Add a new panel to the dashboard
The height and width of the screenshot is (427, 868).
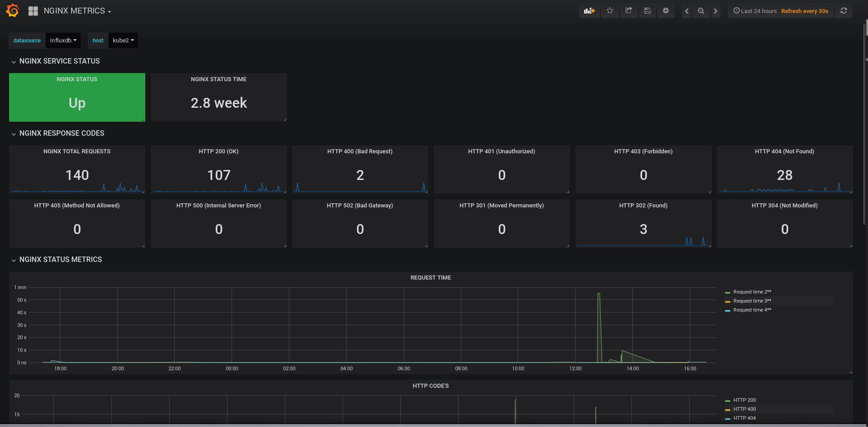[x=589, y=11]
